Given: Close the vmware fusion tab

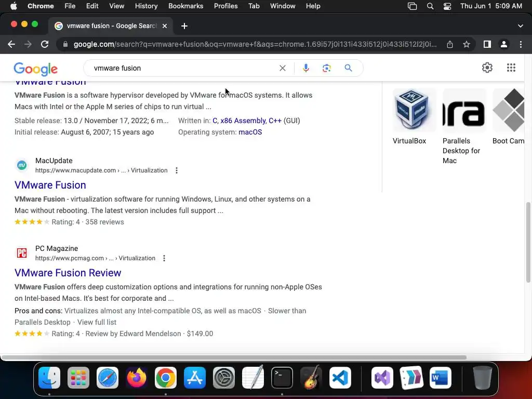Looking at the screenshot, I should (165, 26).
